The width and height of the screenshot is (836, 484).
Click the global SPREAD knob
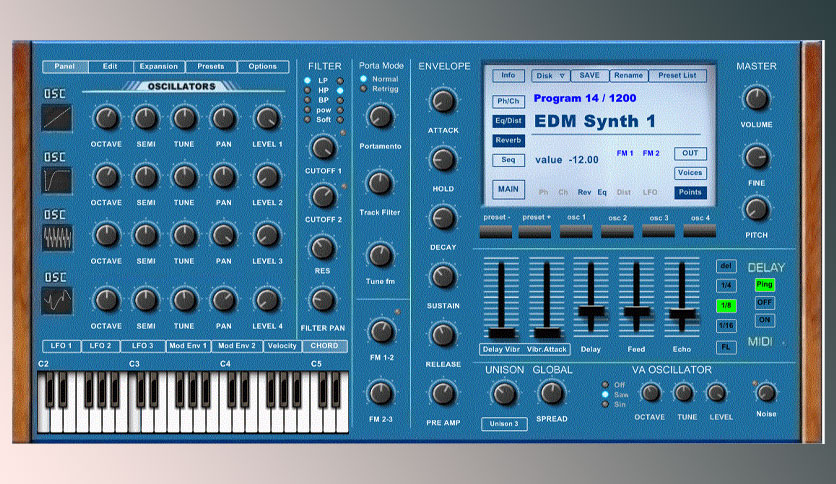click(x=551, y=393)
